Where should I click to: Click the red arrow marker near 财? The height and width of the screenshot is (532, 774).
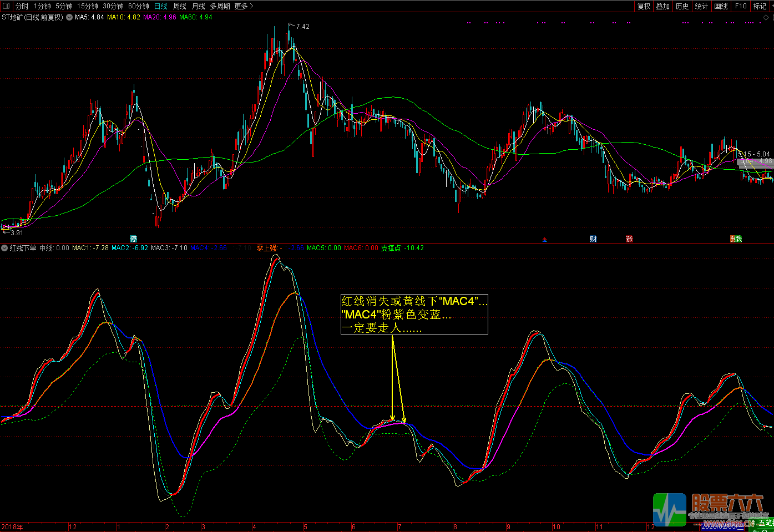544,240
